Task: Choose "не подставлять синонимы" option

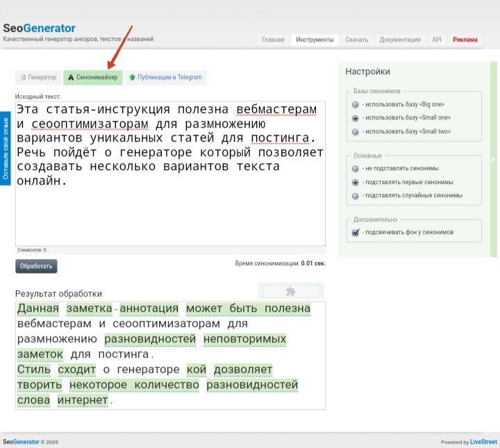Action: click(356, 169)
